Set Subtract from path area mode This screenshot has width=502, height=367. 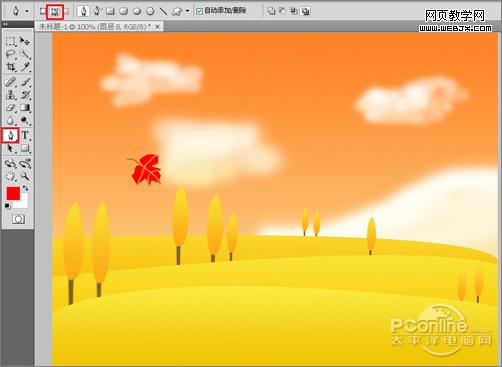[282, 11]
